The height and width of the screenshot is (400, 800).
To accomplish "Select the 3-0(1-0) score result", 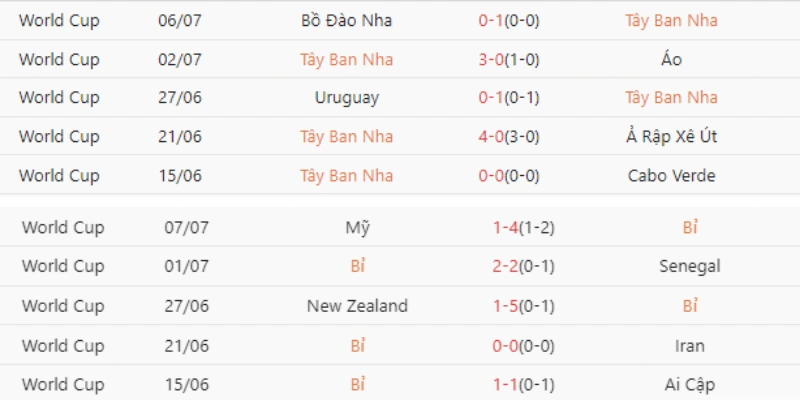I will click(509, 60).
